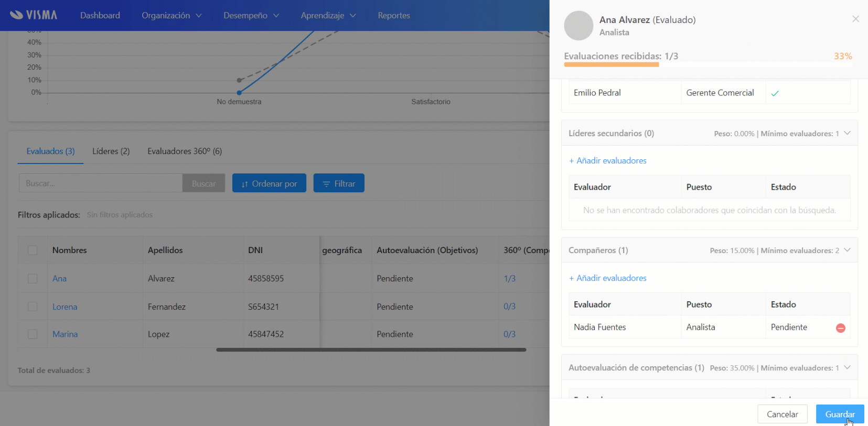Focus the Buscar search input field
This screenshot has height=426, width=868.
[x=101, y=183]
